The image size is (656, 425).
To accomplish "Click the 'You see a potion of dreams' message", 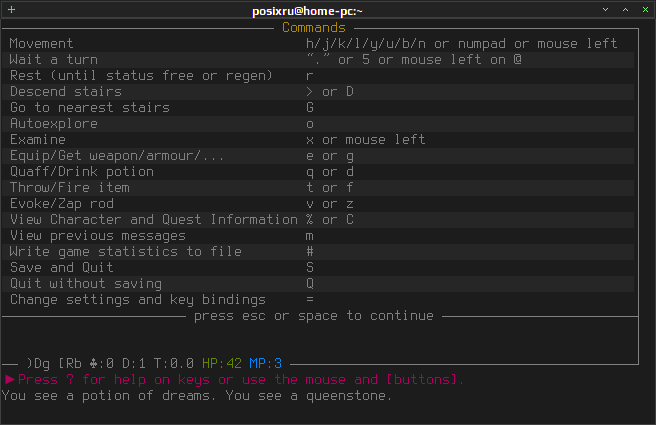I will click(109, 396).
